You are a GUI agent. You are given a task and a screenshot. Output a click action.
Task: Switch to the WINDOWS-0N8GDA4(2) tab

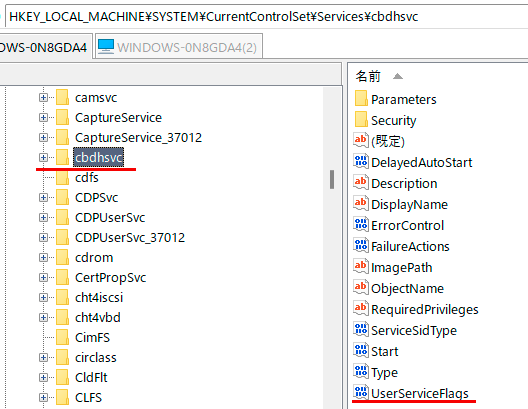pyautogui.click(x=179, y=46)
